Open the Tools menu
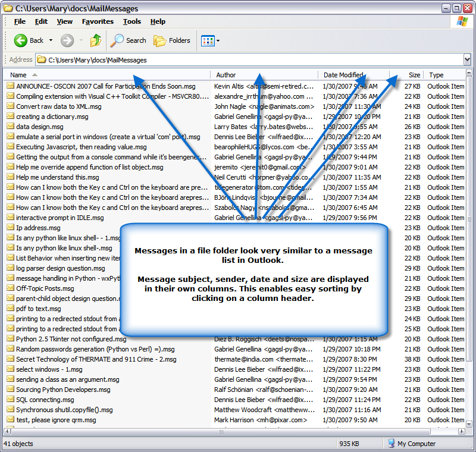The image size is (476, 452). [132, 21]
